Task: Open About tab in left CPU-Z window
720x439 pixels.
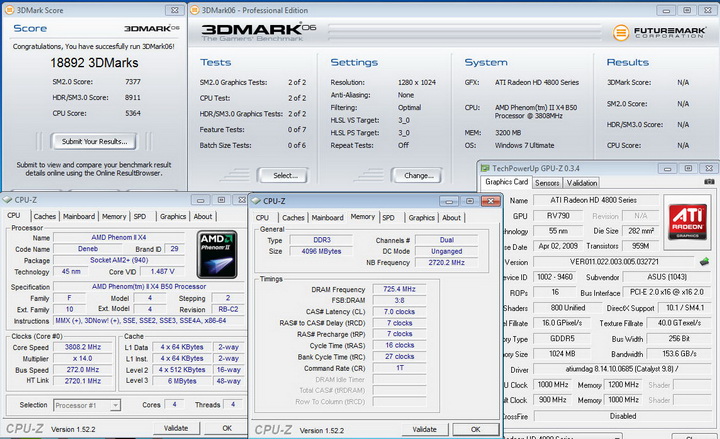Action: coord(203,216)
